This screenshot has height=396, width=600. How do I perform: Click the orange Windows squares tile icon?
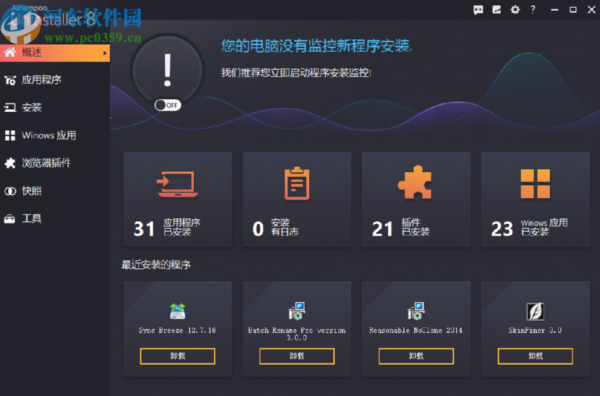coord(535,184)
